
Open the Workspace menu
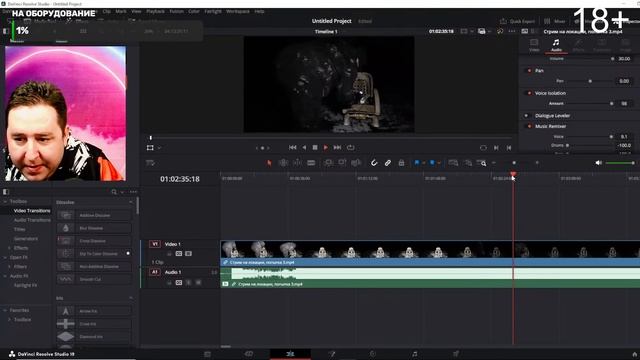[x=238, y=11]
